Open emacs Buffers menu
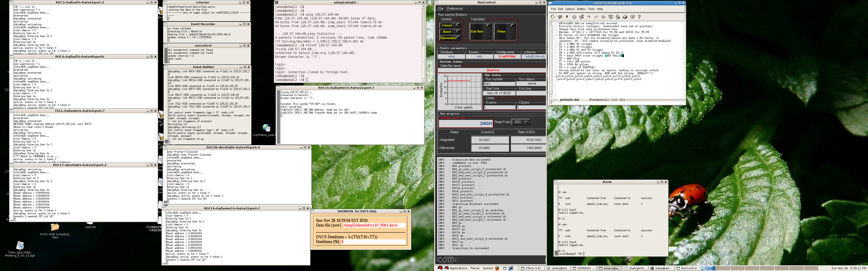This screenshot has width=868, height=271. click(581, 9)
